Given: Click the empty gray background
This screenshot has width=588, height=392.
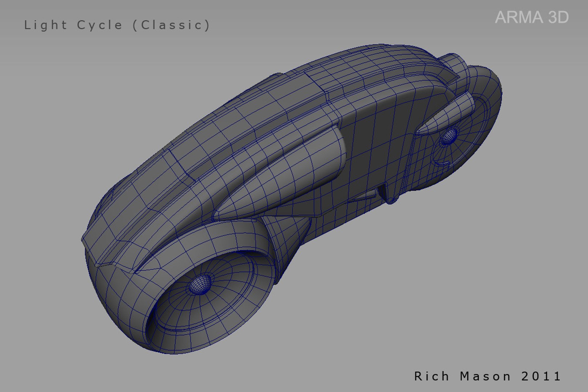Looking at the screenshot, I should [436, 290].
